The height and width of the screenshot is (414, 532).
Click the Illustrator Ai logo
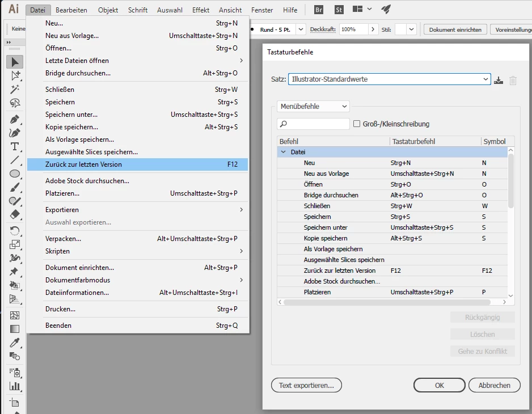point(14,9)
